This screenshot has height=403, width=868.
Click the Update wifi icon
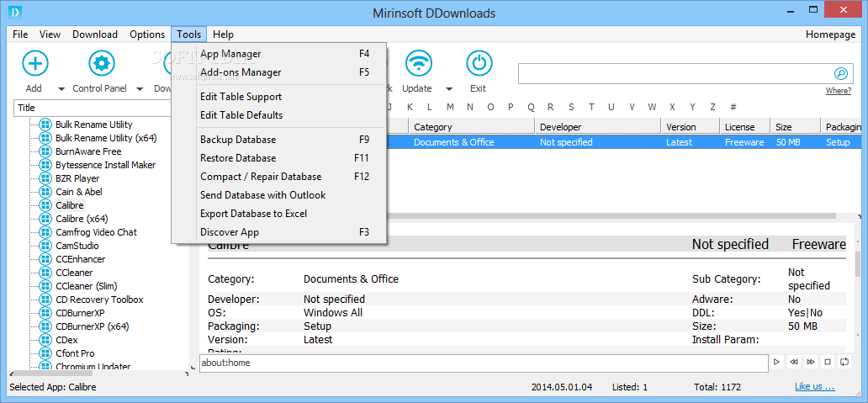pyautogui.click(x=419, y=63)
